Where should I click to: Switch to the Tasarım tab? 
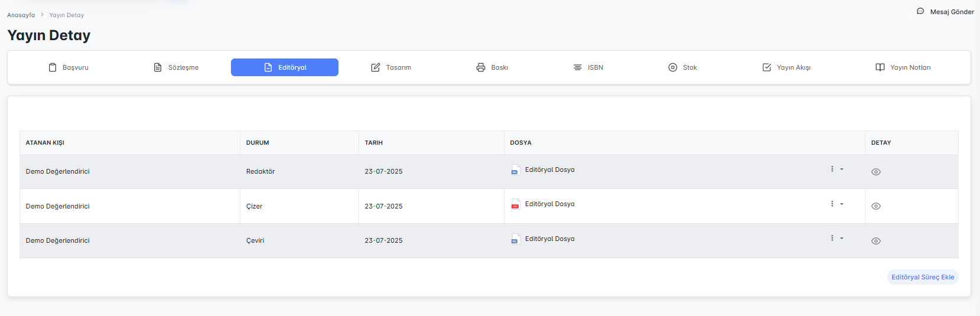[x=391, y=67]
